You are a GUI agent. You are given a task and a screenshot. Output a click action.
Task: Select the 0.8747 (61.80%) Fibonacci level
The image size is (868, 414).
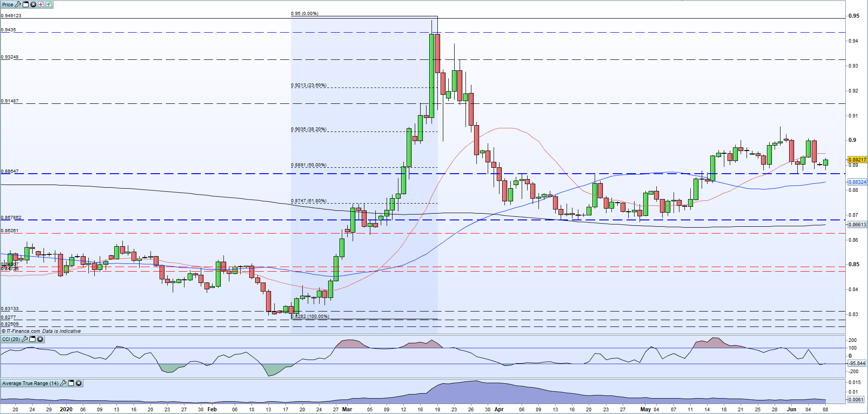pyautogui.click(x=309, y=201)
